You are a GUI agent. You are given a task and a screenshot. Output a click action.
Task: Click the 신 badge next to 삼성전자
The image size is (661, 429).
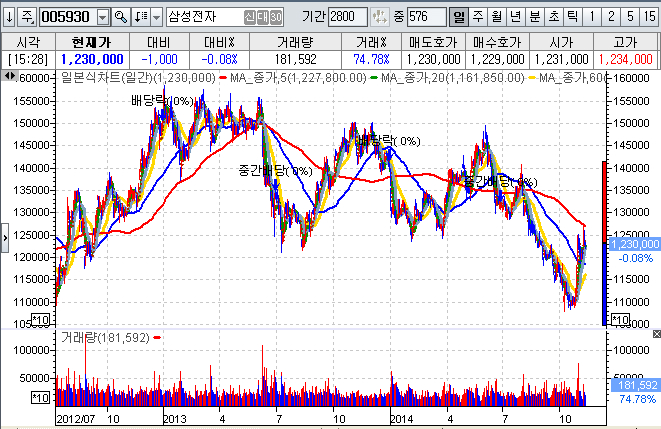pos(249,17)
